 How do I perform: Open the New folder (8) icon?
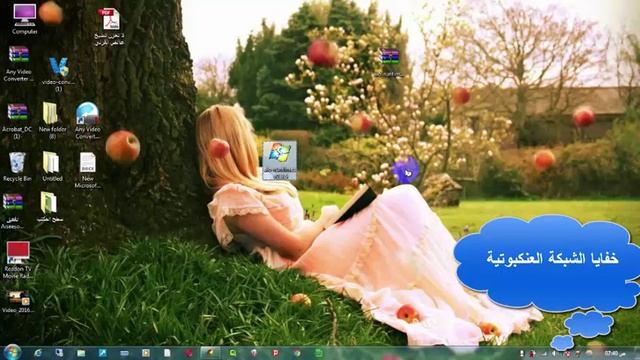pos(52,120)
